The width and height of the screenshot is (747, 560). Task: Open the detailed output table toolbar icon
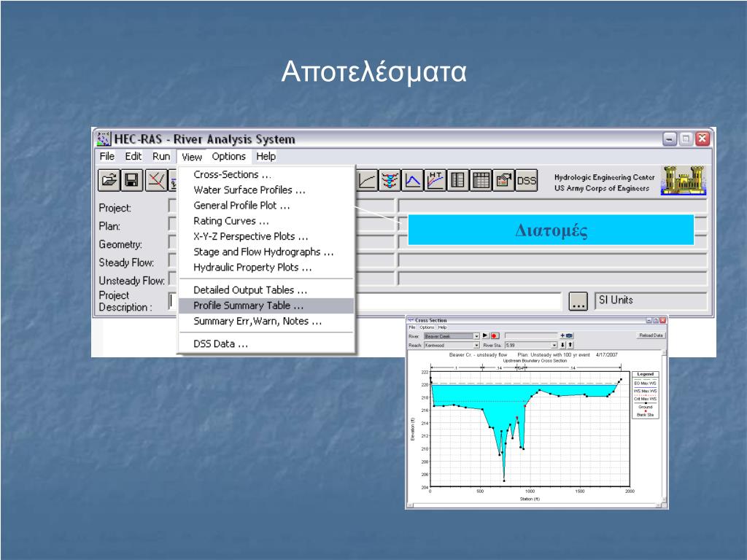click(458, 181)
